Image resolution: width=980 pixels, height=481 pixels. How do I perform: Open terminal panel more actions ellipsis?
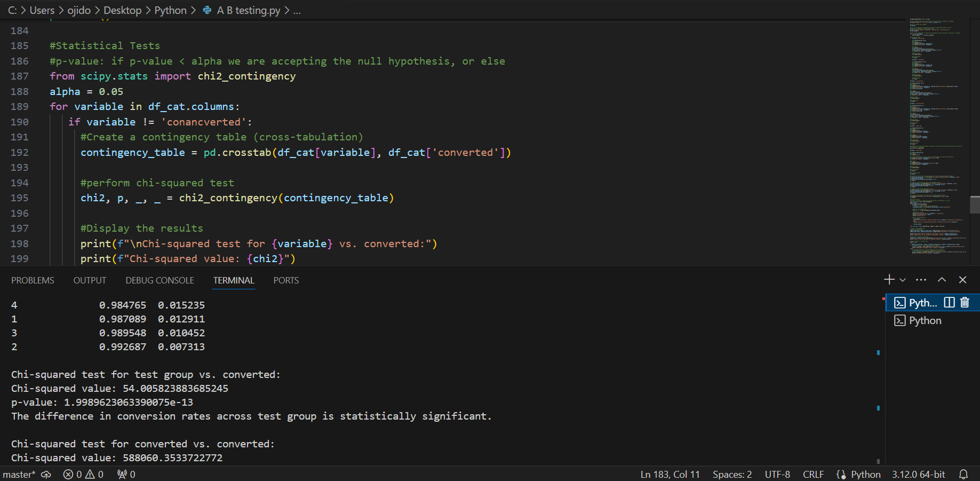tap(921, 280)
